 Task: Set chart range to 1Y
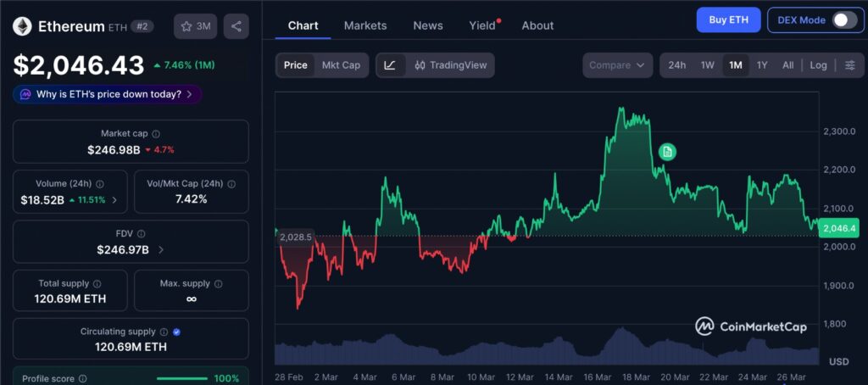coord(762,65)
